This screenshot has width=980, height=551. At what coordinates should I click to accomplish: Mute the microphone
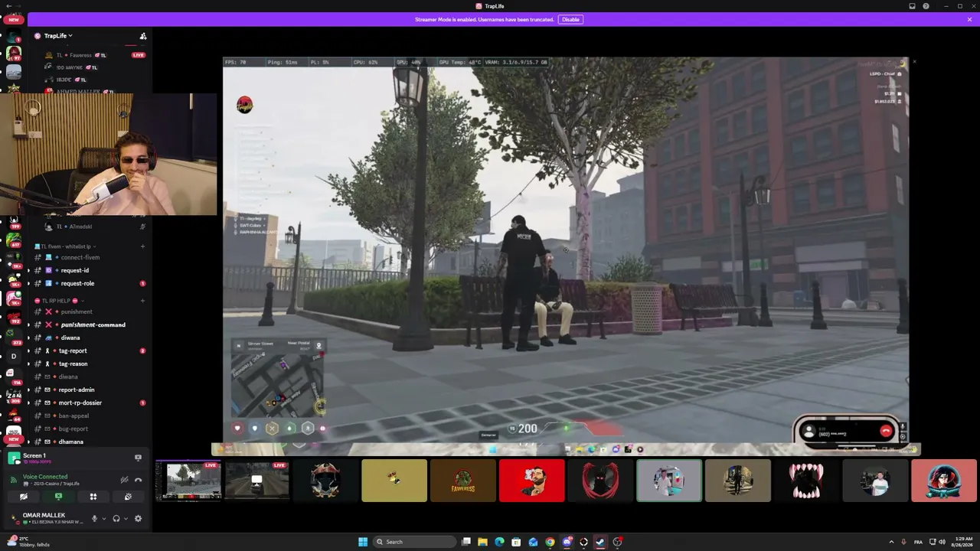coord(94,518)
